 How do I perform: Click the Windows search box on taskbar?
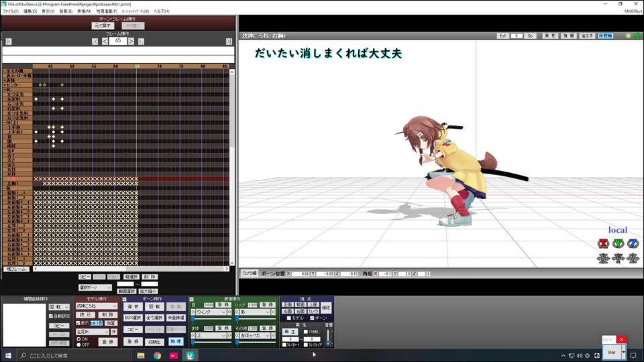click(x=74, y=355)
